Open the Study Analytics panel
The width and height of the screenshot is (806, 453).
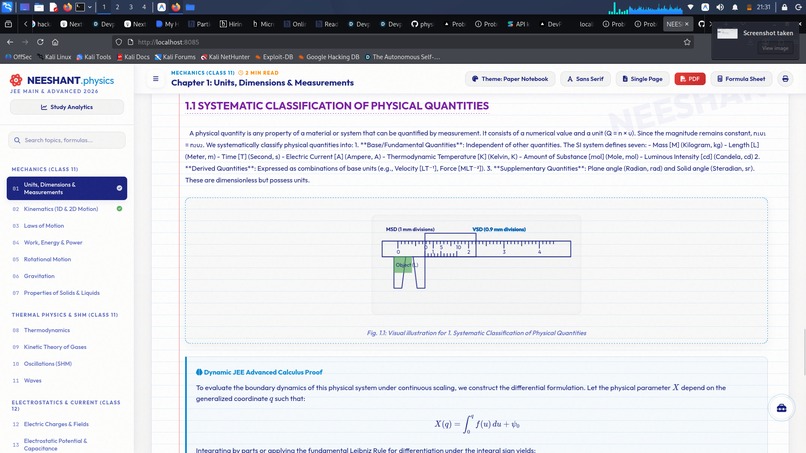(x=67, y=107)
